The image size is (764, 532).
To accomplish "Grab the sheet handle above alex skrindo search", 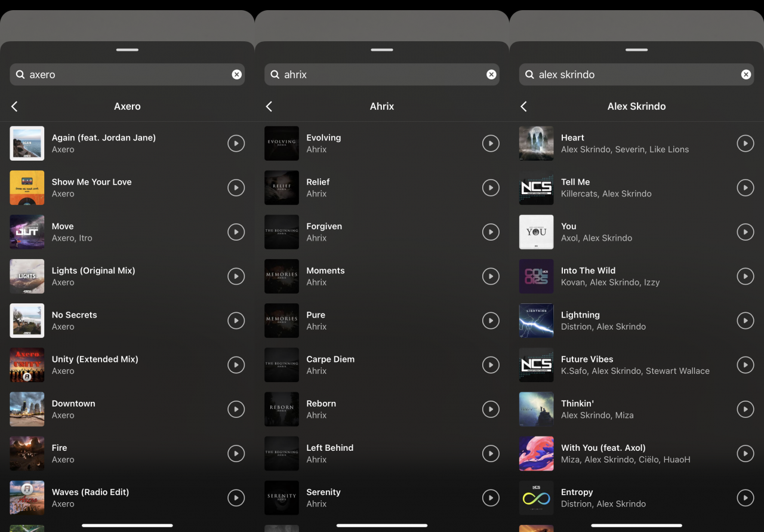I will [x=636, y=50].
